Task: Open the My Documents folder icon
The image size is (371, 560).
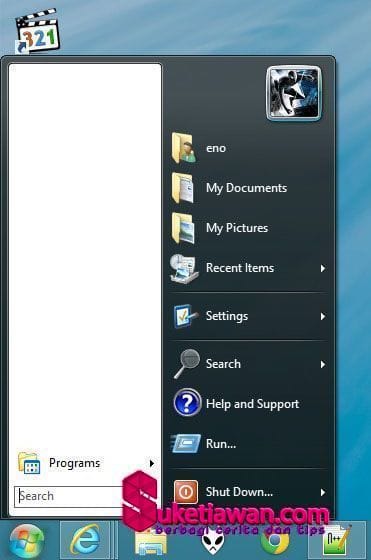Action: 184,188
